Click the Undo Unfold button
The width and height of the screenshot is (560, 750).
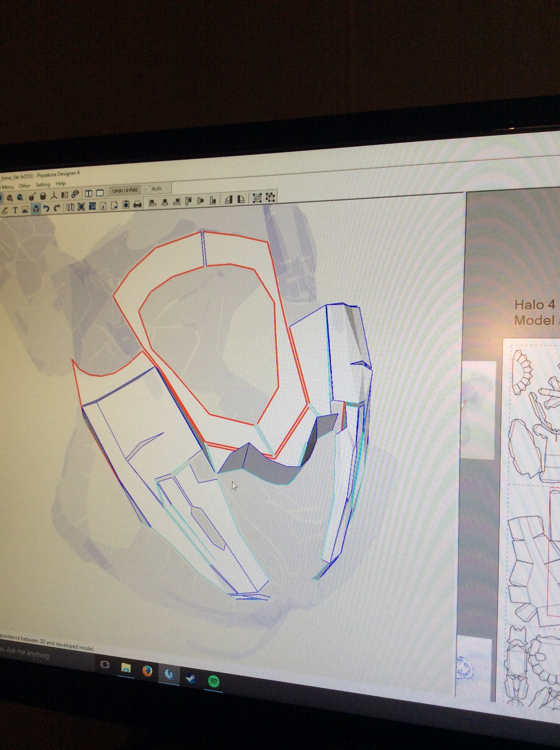tap(125, 190)
